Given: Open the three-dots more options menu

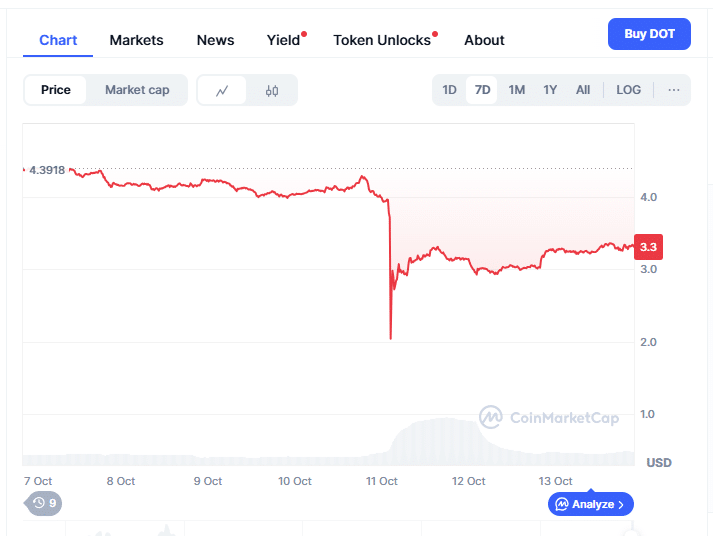Looking at the screenshot, I should point(674,90).
